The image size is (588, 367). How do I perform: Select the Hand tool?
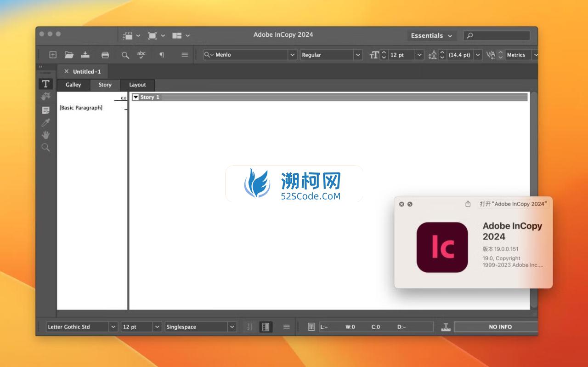click(45, 135)
